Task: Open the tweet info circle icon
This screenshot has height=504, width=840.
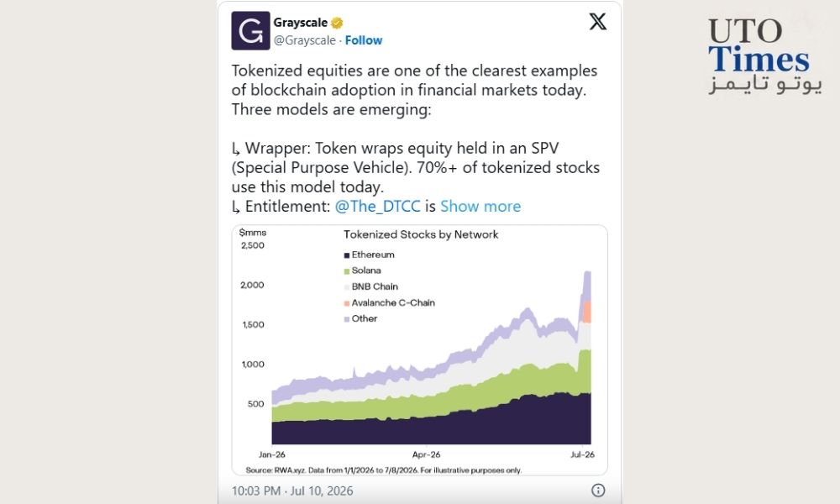Action: click(598, 490)
